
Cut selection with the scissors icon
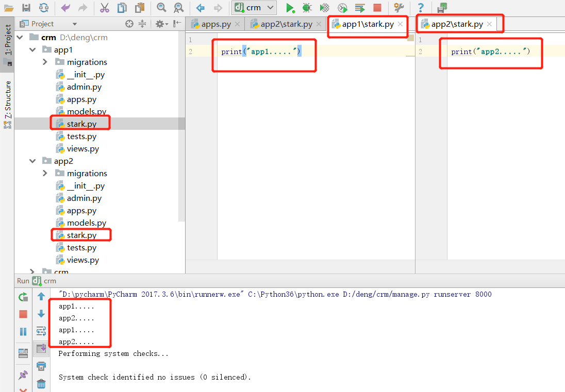tap(105, 8)
